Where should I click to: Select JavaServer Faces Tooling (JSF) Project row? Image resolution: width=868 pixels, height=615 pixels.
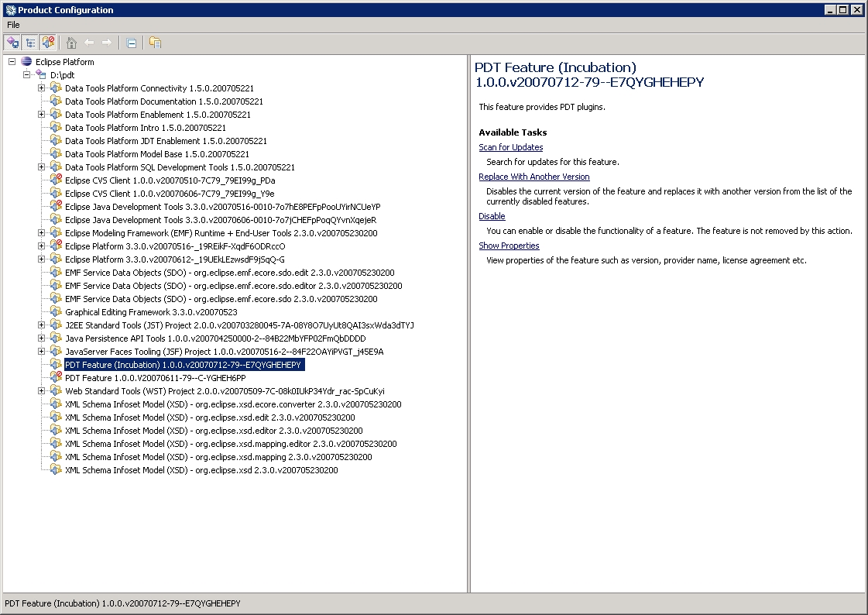[x=225, y=352]
